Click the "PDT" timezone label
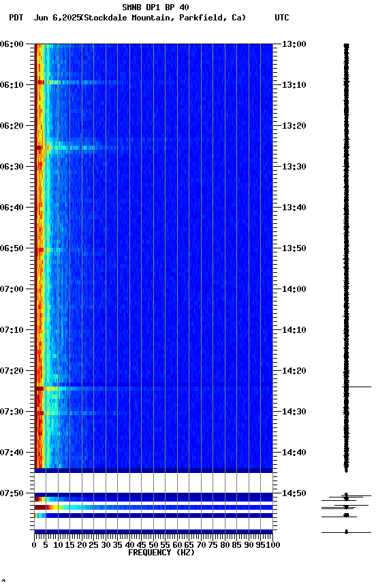This screenshot has height=588, width=376. click(16, 18)
